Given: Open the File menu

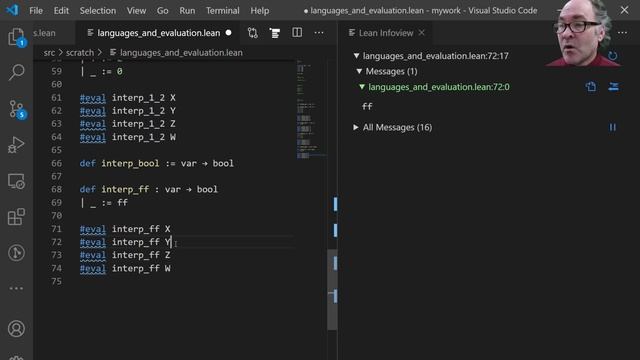Looking at the screenshot, I should tap(36, 11).
